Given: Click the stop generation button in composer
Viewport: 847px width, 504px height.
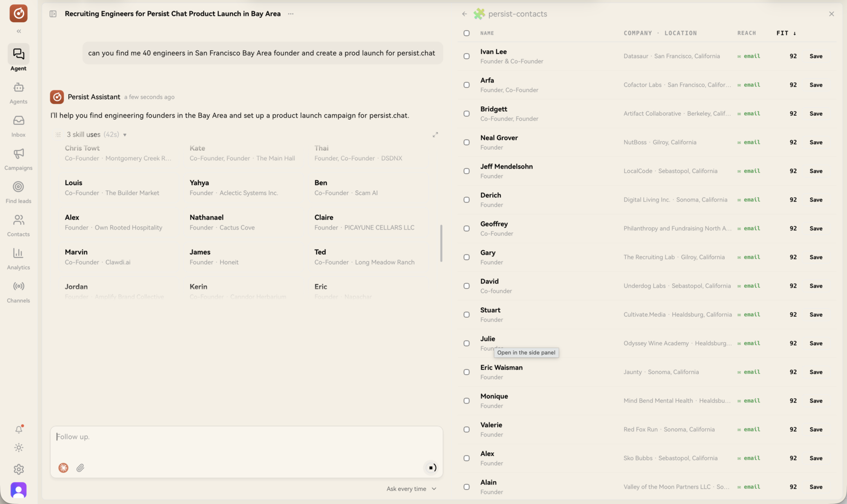Looking at the screenshot, I should tap(432, 468).
